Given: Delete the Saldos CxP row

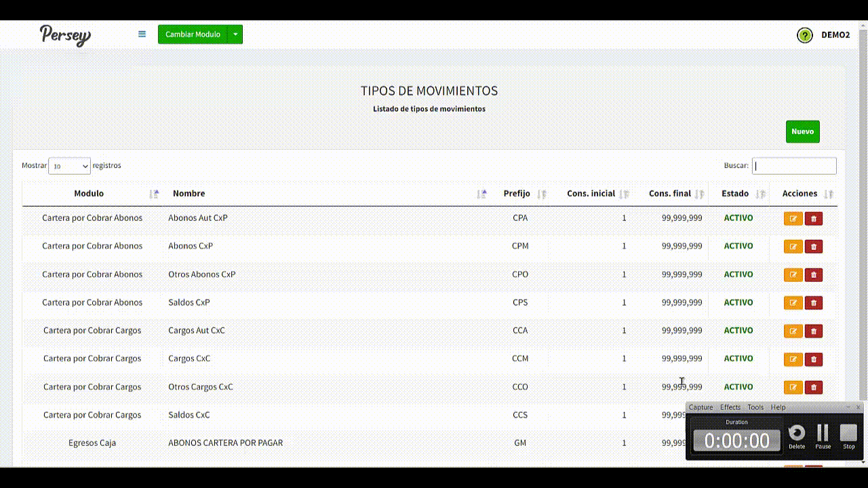Looking at the screenshot, I should point(814,303).
